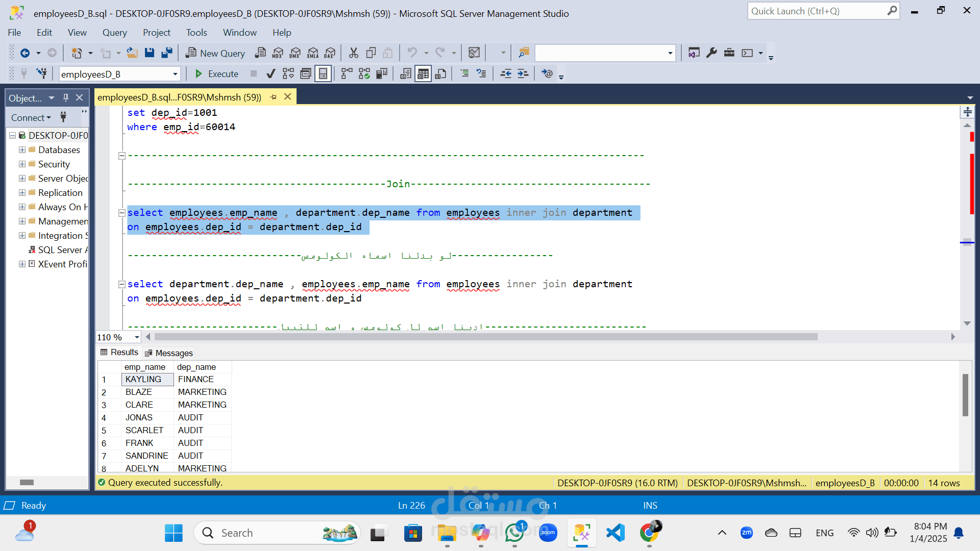The width and height of the screenshot is (980, 551).
Task: Click the XMLA query icon
Action: (x=313, y=53)
